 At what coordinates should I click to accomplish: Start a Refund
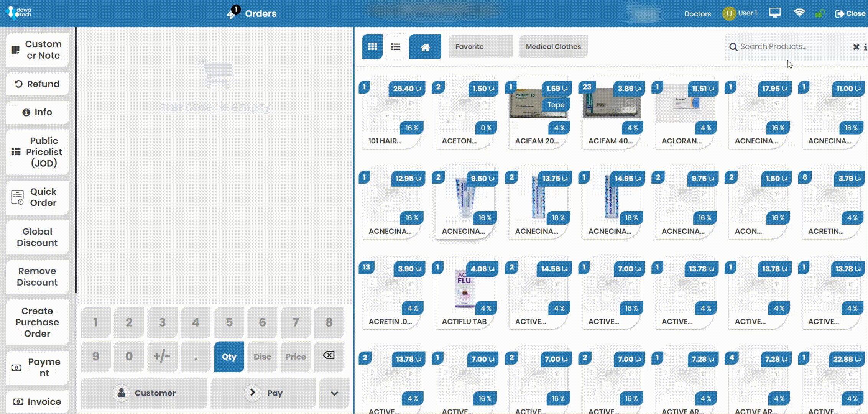coord(37,84)
